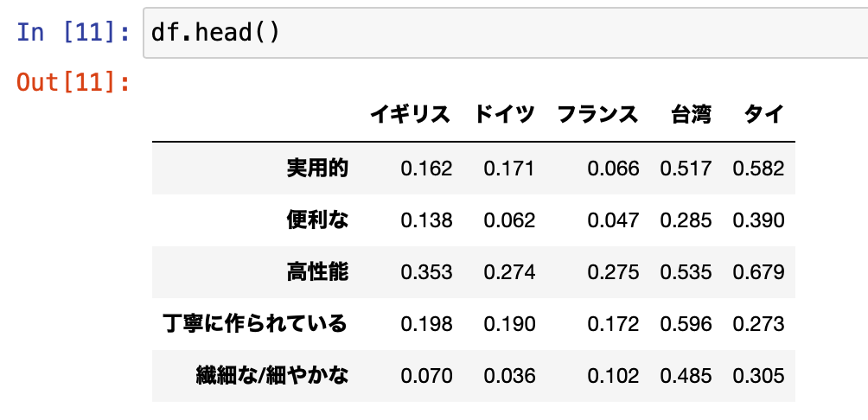Screen dimensions: 868x420
Task: Select the 高性能 row label
Action: pyautogui.click(x=318, y=272)
